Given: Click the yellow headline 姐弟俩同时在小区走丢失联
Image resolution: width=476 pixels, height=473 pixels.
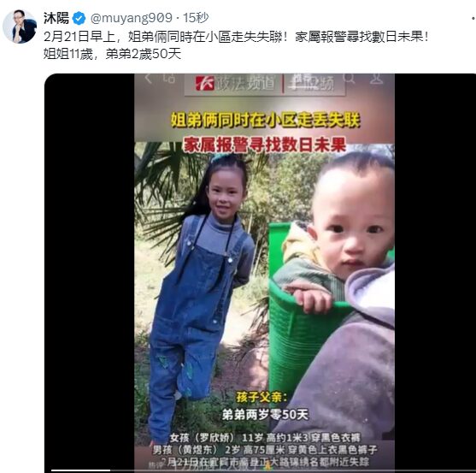Looking at the screenshot, I should point(265,120).
